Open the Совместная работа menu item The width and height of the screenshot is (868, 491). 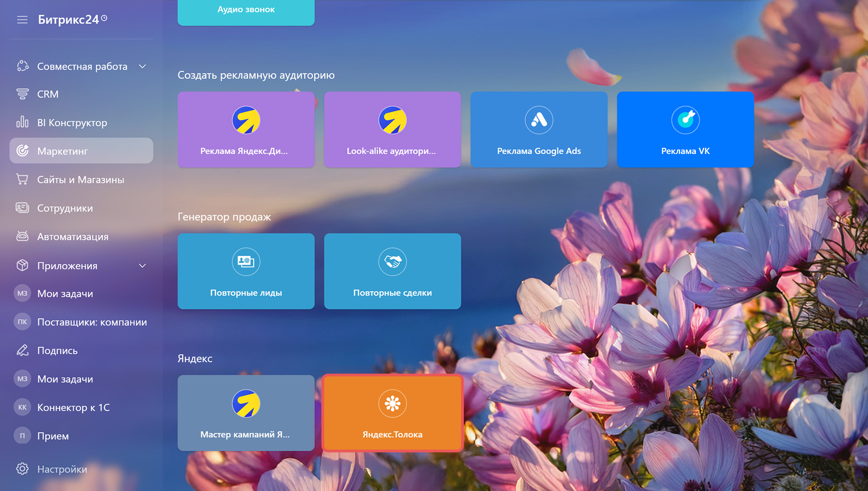(x=82, y=66)
